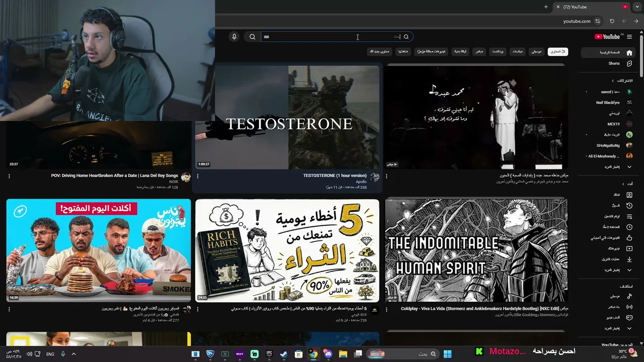Open the محمد عبده mix thumbnail
Viewport: 644px width, 362px height.
476,118
